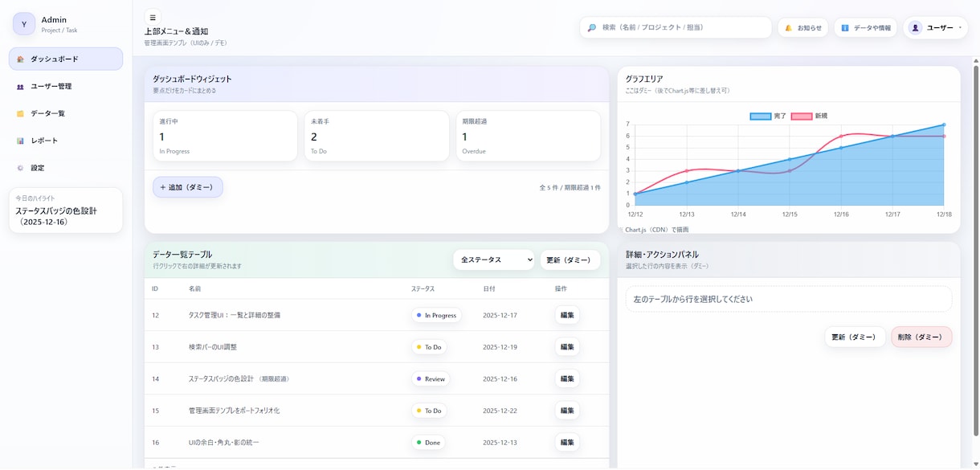Toggle the hamburger menu icon

pos(153,18)
